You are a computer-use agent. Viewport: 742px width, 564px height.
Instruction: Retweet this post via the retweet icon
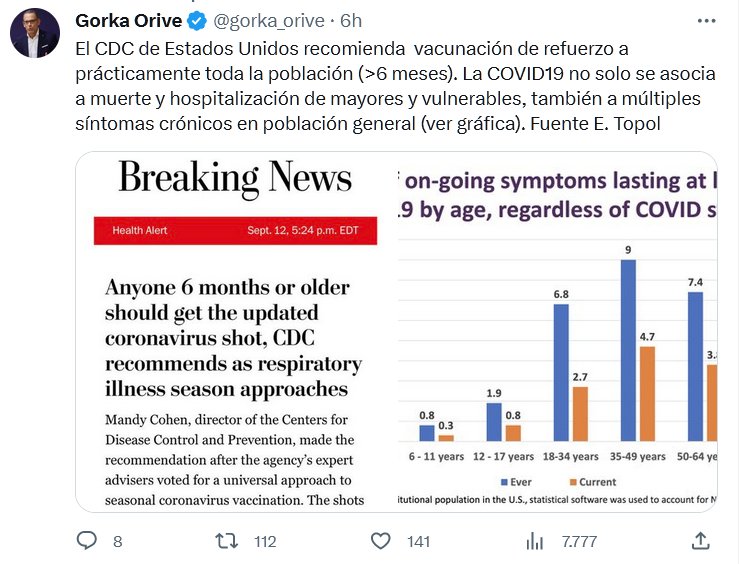click(227, 541)
